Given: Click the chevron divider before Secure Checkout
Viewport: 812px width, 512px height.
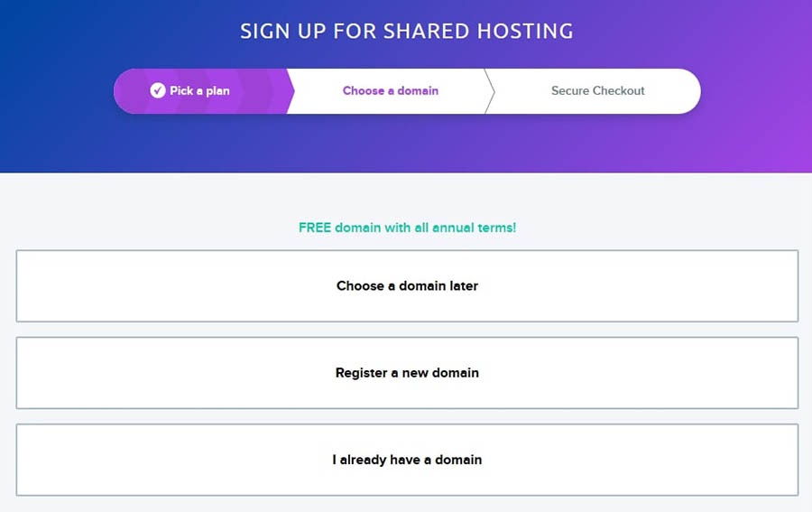Looking at the screenshot, I should [x=490, y=91].
